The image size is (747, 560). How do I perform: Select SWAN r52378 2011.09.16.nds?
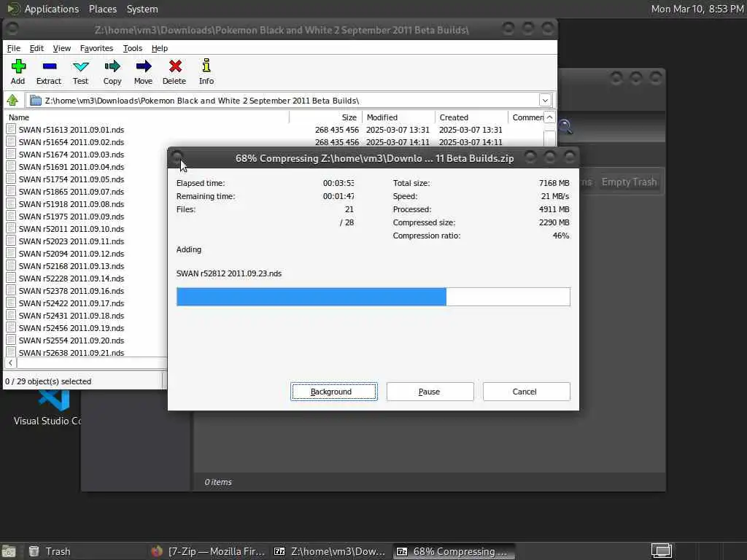click(x=71, y=290)
